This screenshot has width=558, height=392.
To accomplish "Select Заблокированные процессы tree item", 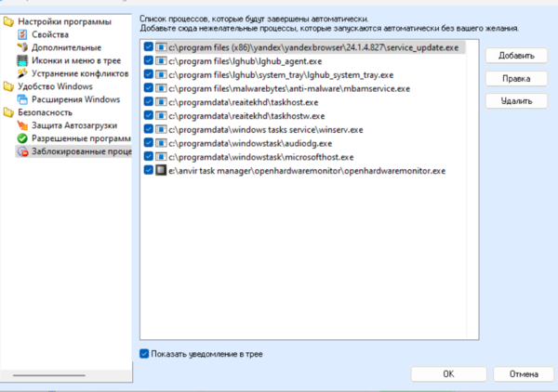I will (x=82, y=151).
